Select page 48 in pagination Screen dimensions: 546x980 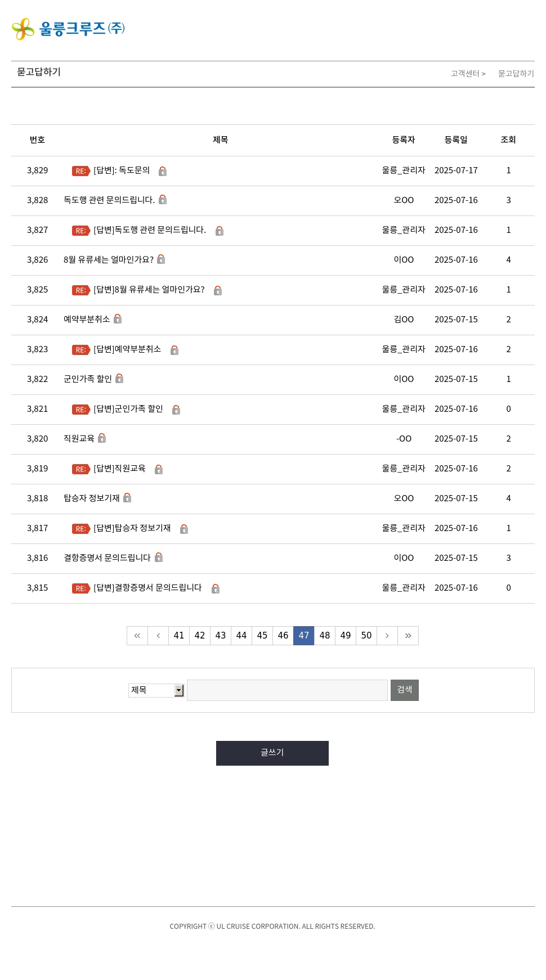[x=325, y=636]
